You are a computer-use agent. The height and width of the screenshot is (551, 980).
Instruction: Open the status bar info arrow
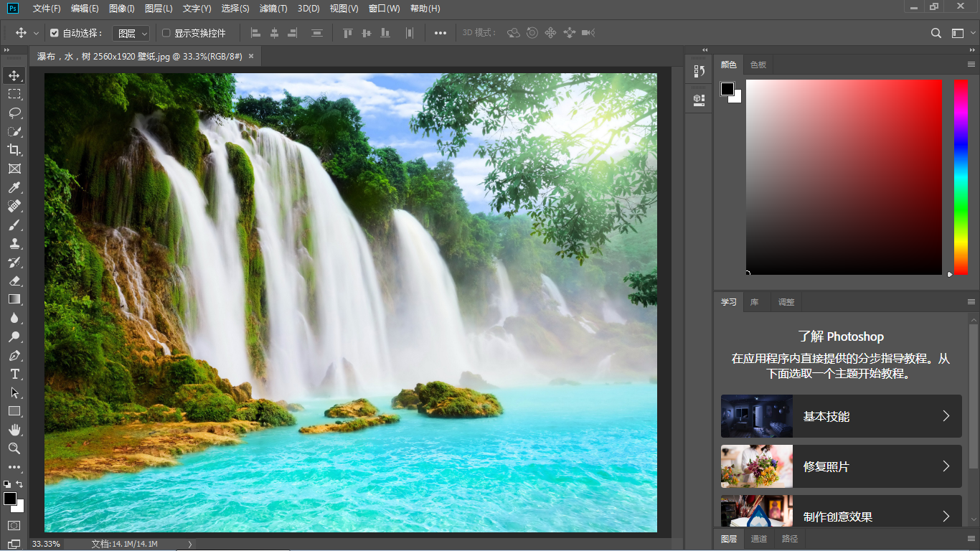pyautogui.click(x=190, y=545)
